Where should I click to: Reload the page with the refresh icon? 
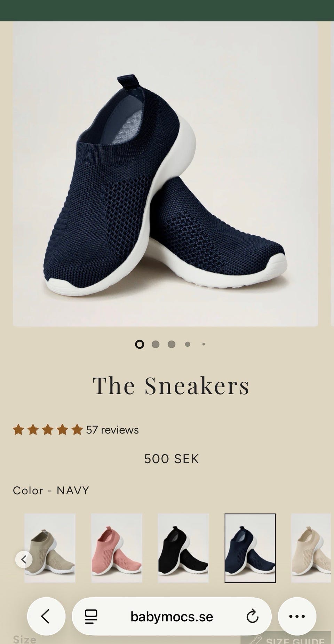tap(252, 617)
